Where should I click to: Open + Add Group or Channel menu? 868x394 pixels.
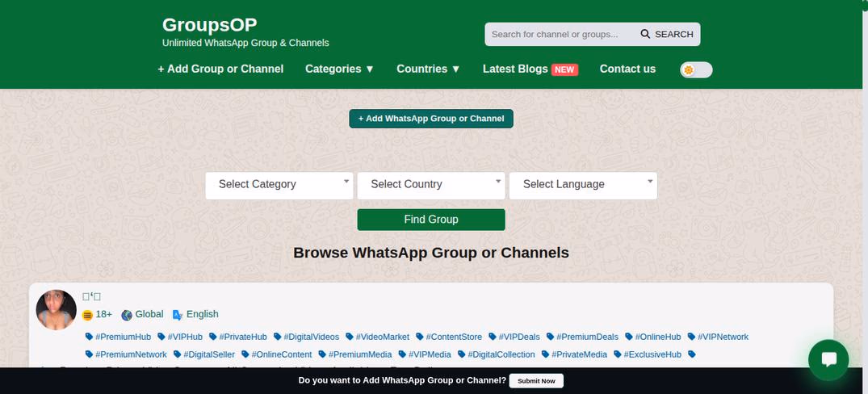220,69
